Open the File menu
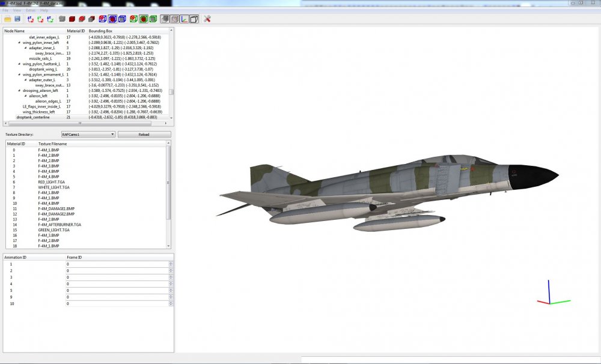The width and height of the screenshot is (601, 364). (5, 10)
